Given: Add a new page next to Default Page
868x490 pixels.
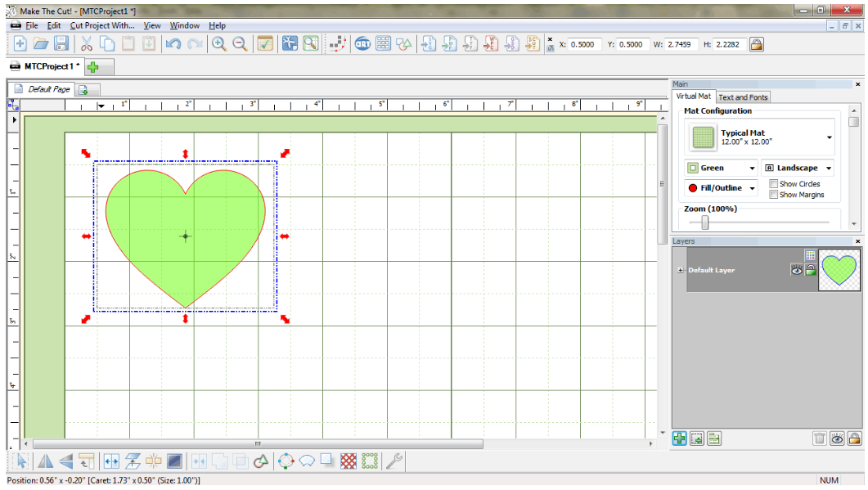Looking at the screenshot, I should click(x=83, y=90).
